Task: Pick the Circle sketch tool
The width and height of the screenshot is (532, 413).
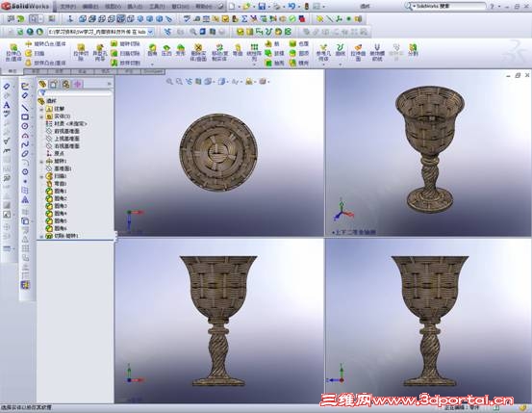Action: pyautogui.click(x=25, y=126)
